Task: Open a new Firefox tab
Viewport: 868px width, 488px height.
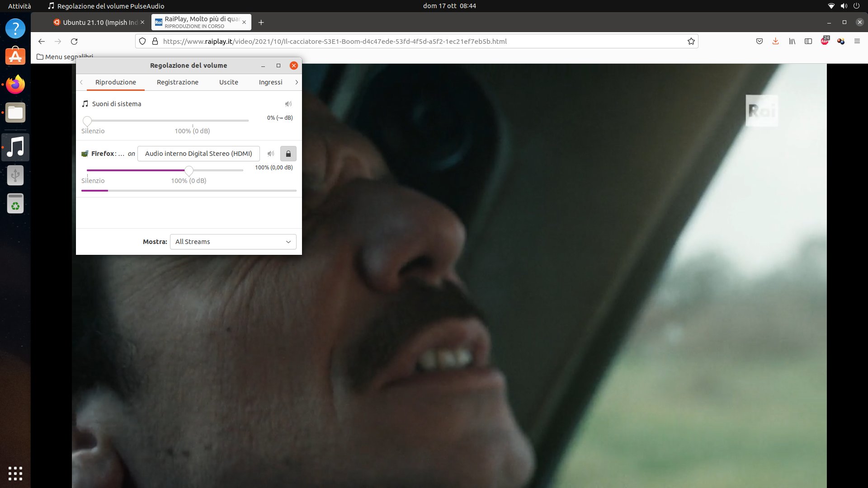Action: click(261, 23)
